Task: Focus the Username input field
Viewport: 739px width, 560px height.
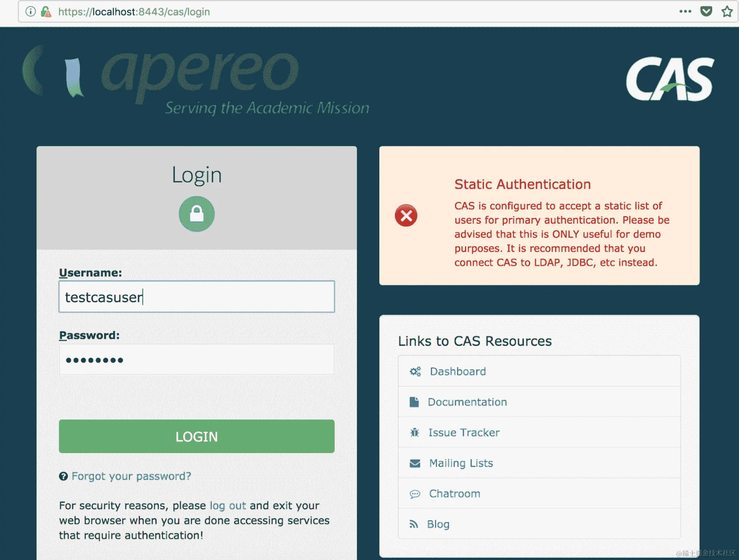Action: pyautogui.click(x=196, y=297)
